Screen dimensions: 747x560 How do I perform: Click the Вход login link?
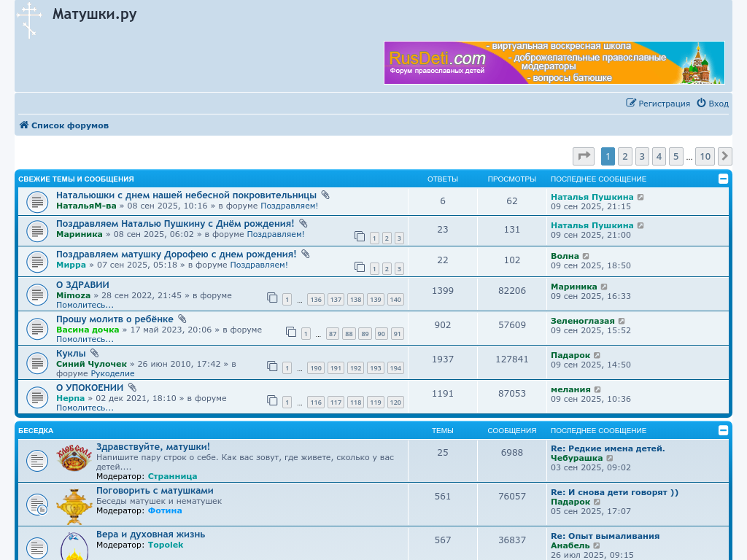coord(713,104)
